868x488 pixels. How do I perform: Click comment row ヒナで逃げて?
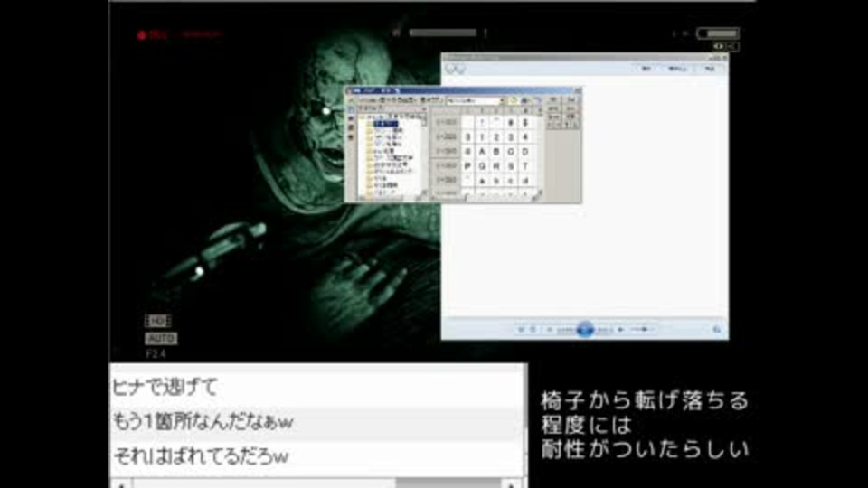(x=316, y=386)
